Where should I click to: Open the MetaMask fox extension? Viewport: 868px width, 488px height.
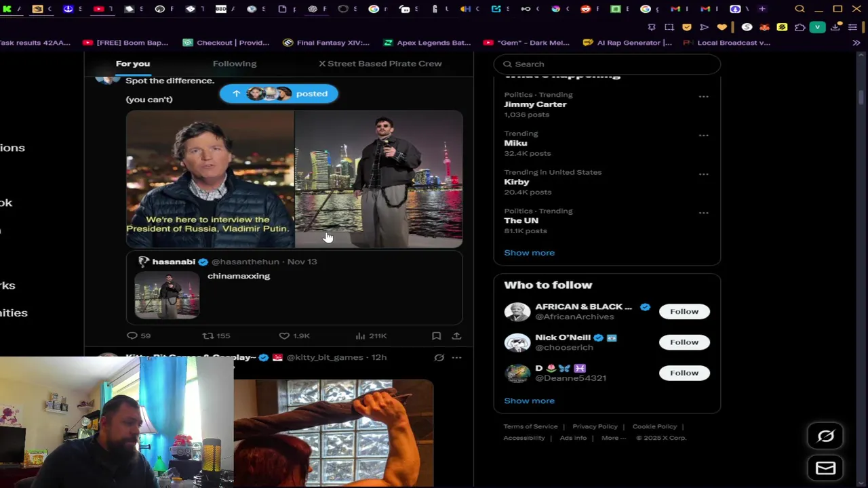764,27
